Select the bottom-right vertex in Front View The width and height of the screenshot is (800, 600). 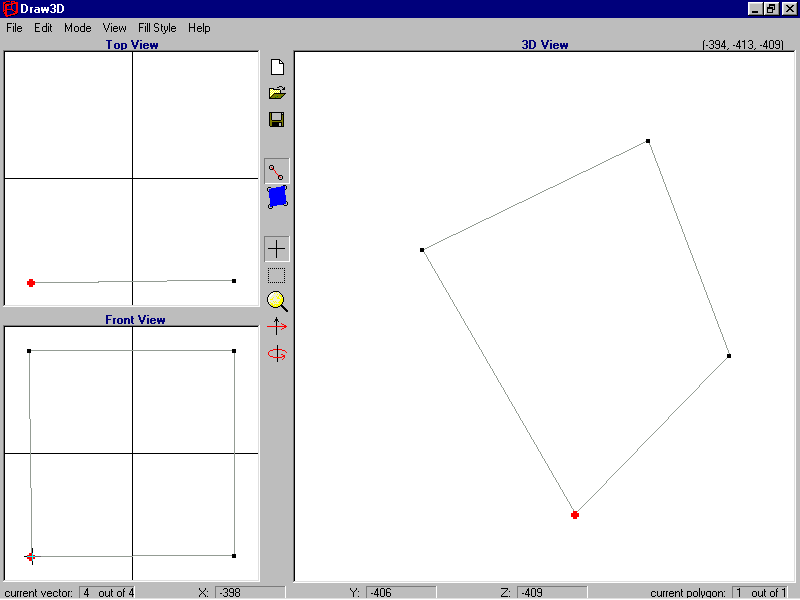coord(234,556)
